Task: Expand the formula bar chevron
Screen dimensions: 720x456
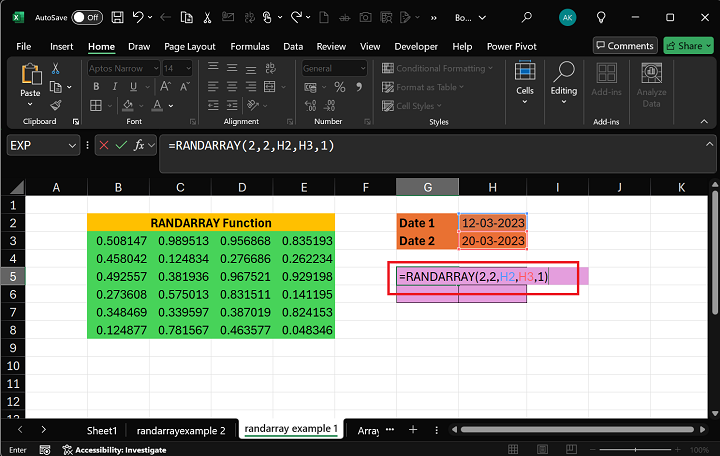Action: click(x=709, y=144)
